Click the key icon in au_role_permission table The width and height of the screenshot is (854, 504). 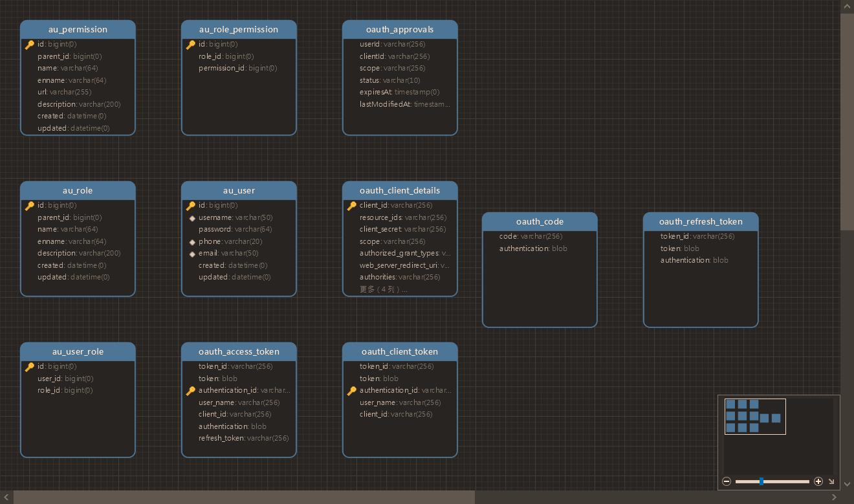191,45
